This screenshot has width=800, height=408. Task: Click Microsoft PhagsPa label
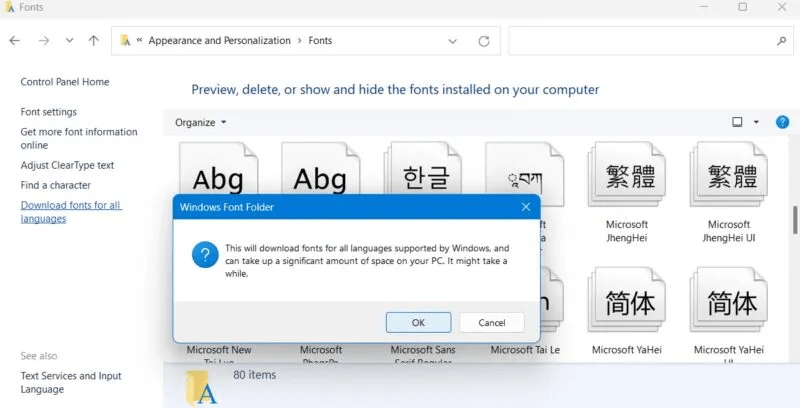coord(320,355)
